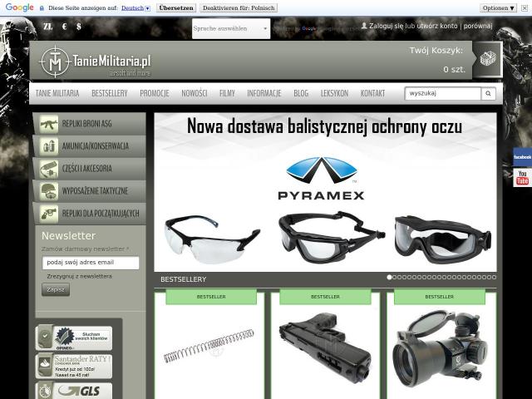The height and width of the screenshot is (399, 532).
Task: Click the porównaj link
Action: point(478,26)
